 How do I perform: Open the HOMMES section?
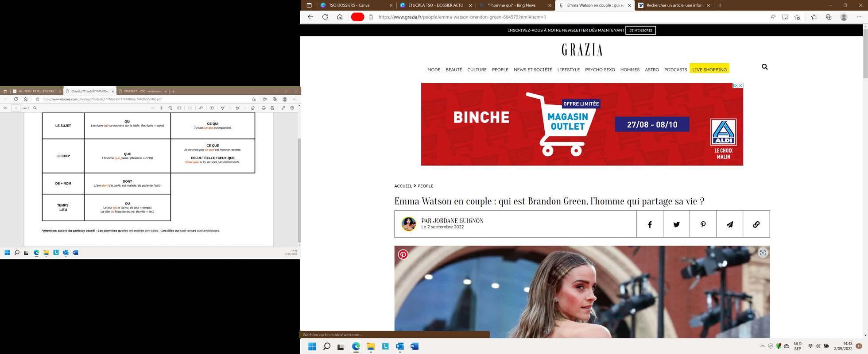(630, 69)
